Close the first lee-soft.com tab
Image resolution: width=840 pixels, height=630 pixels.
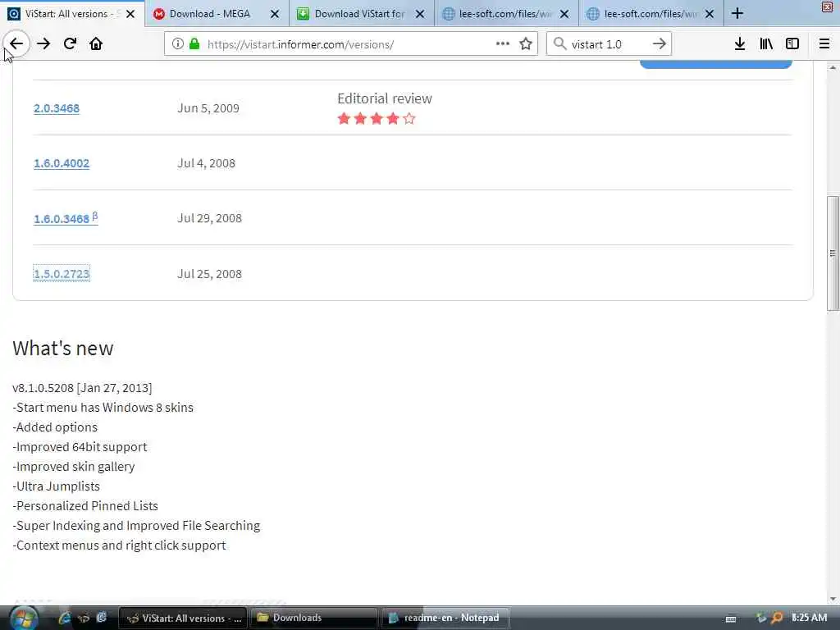coord(564,14)
